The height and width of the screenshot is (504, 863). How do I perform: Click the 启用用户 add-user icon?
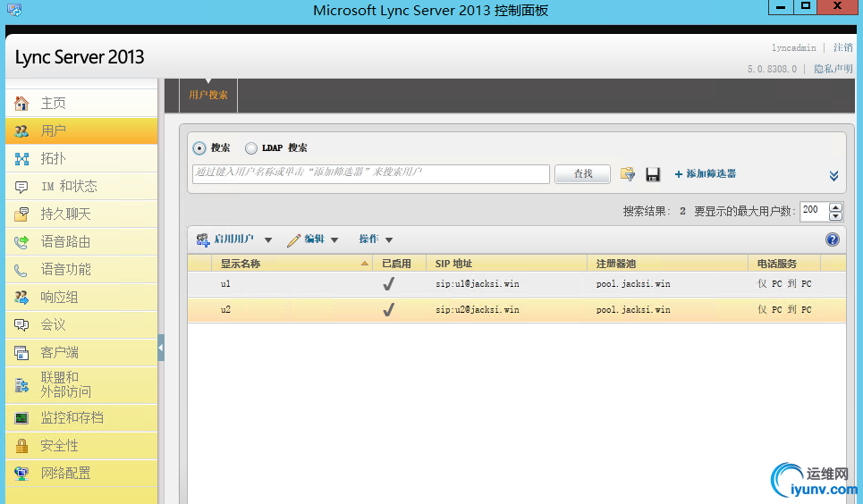(x=203, y=239)
